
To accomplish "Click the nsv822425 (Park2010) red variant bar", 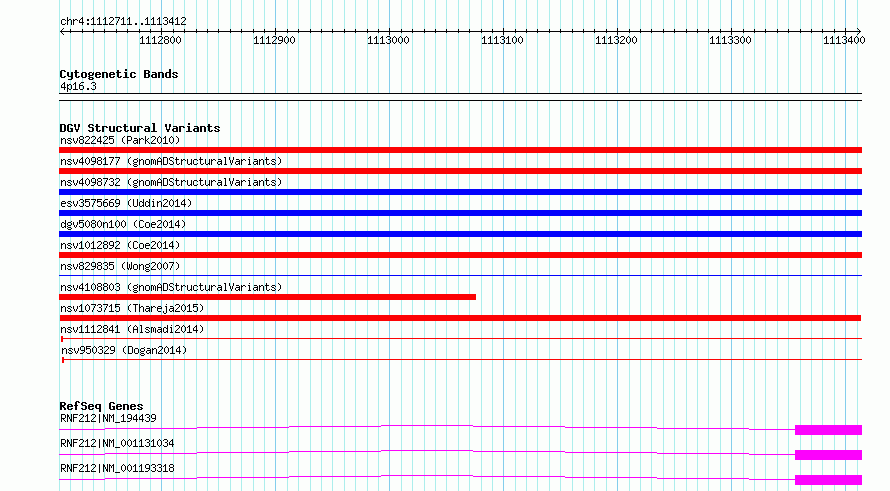I will click(460, 150).
